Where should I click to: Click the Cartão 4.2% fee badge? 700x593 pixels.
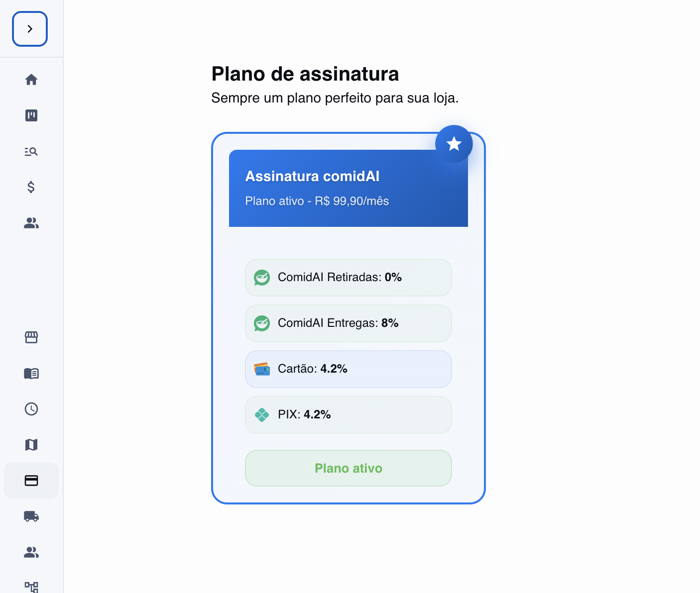(x=348, y=369)
